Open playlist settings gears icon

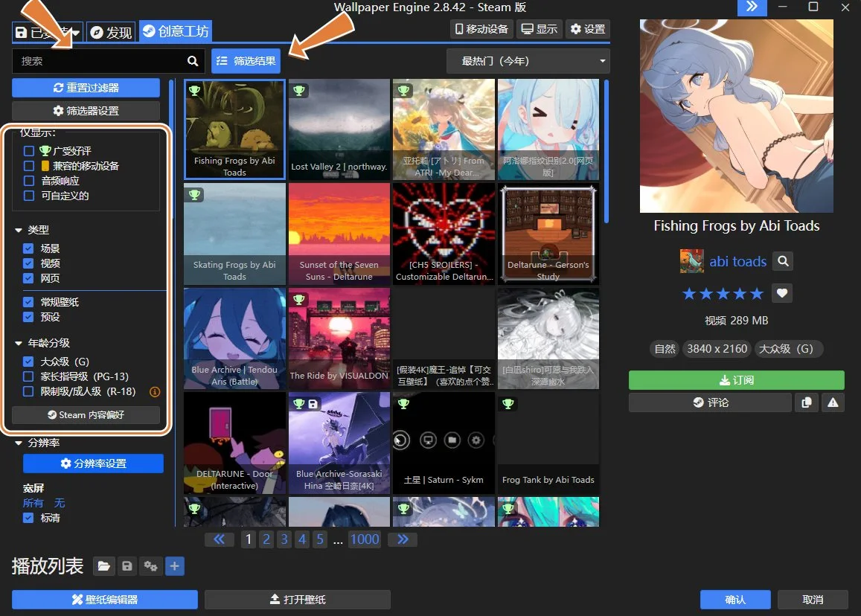point(150,566)
